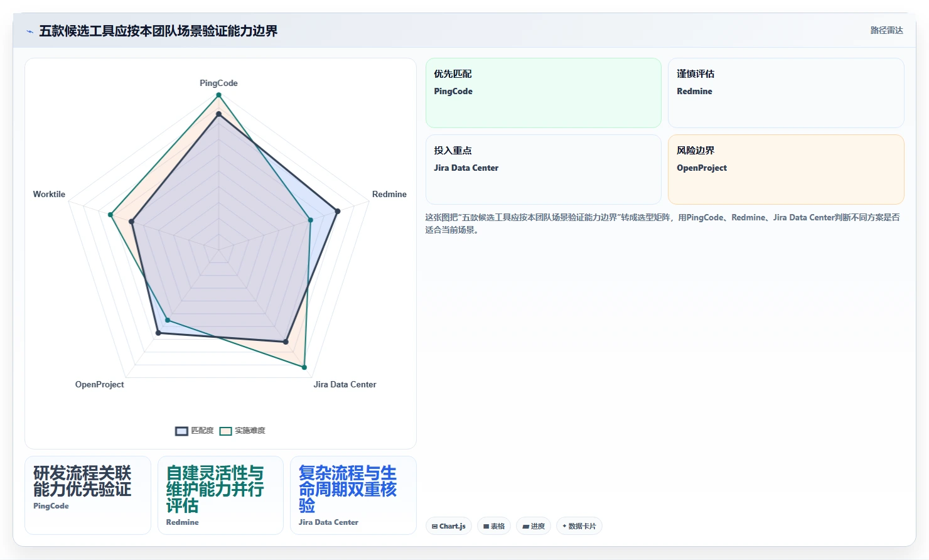Click the 匹配度 legend color box
Viewport: 929px width, 560px height.
coord(181,431)
